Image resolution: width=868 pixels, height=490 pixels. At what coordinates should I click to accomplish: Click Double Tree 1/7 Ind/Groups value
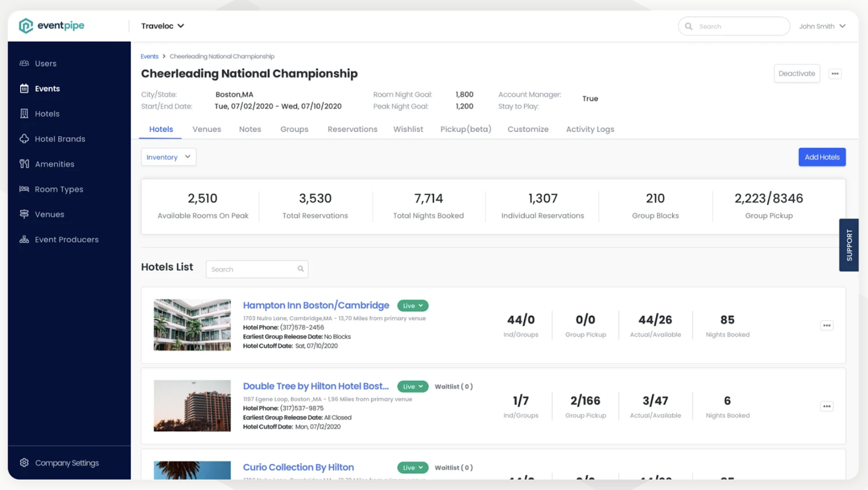click(521, 400)
